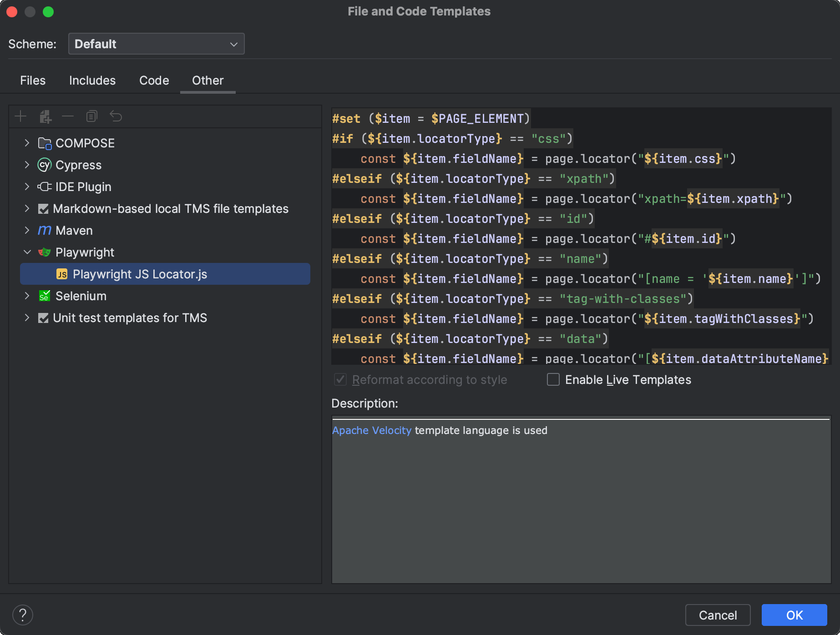The width and height of the screenshot is (840, 635).
Task: Click the remove template icon
Action: click(68, 116)
